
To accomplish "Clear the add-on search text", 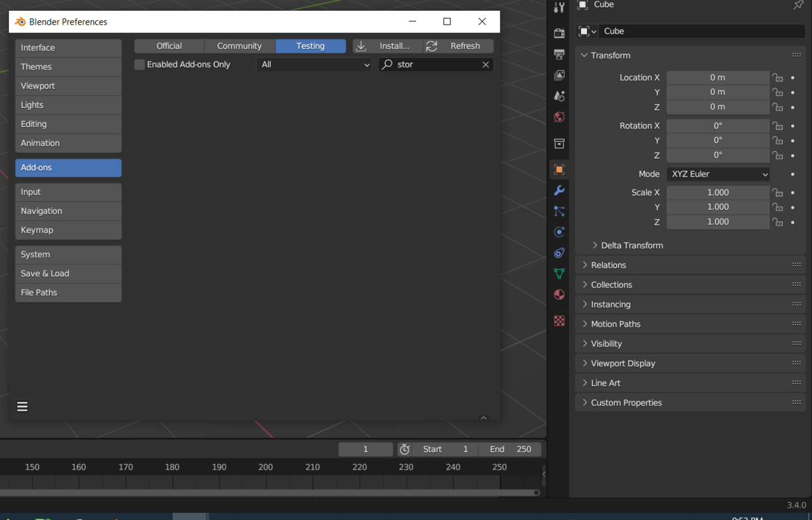I will coord(485,64).
